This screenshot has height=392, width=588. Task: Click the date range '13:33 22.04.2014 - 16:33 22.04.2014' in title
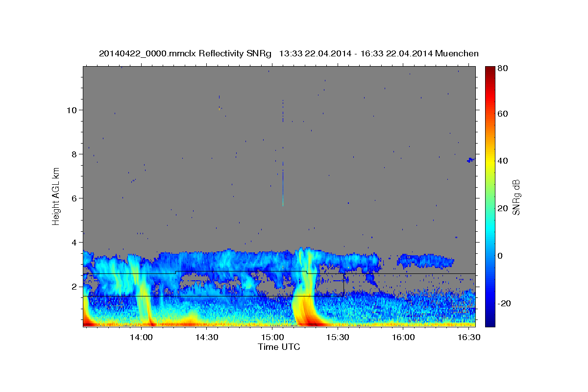click(x=355, y=53)
